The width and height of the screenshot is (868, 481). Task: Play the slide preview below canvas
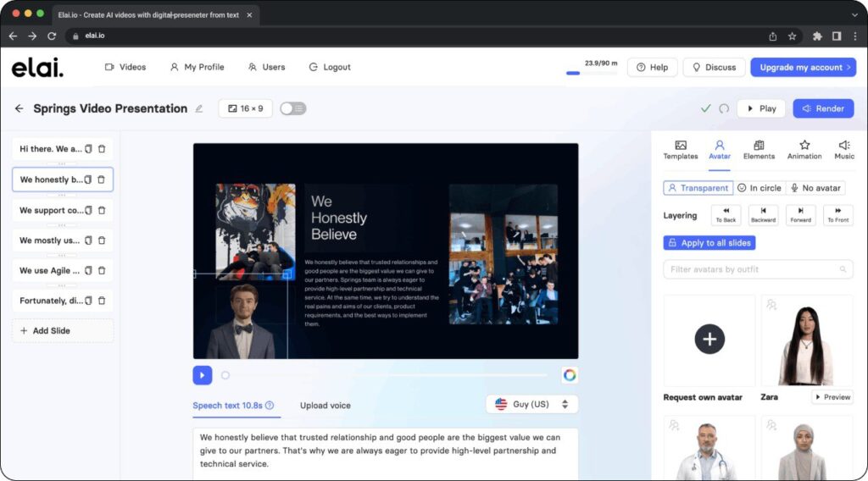point(203,375)
